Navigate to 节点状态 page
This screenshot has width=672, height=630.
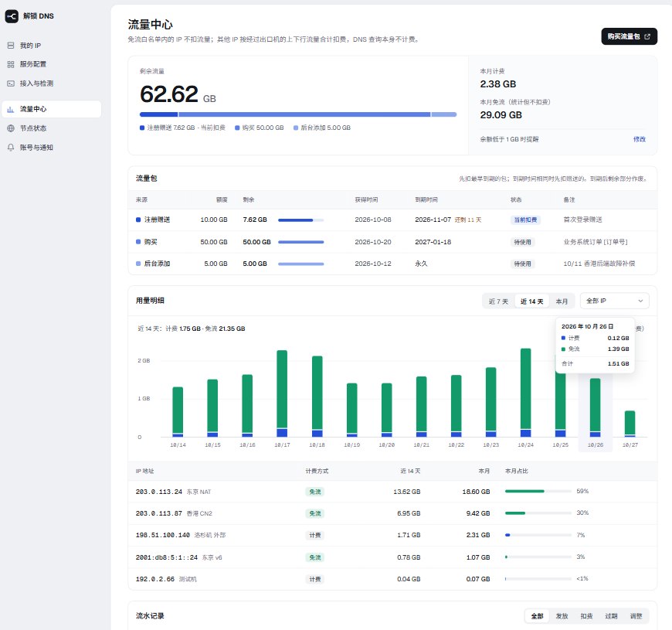pos(52,128)
